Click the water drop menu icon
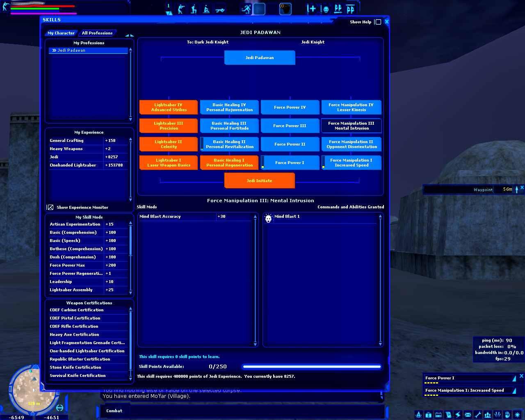 418,415
